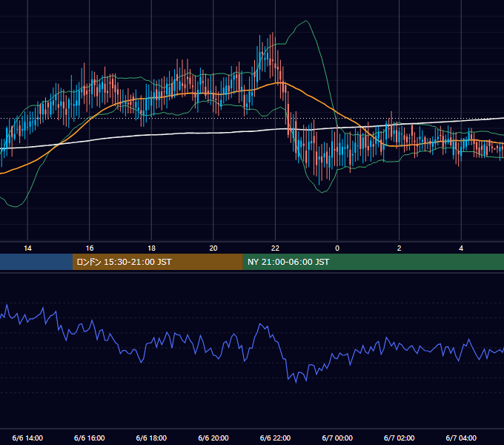Screen dimensions: 504x445
Task: Click the 0 hour axis label
Action: click(337, 248)
